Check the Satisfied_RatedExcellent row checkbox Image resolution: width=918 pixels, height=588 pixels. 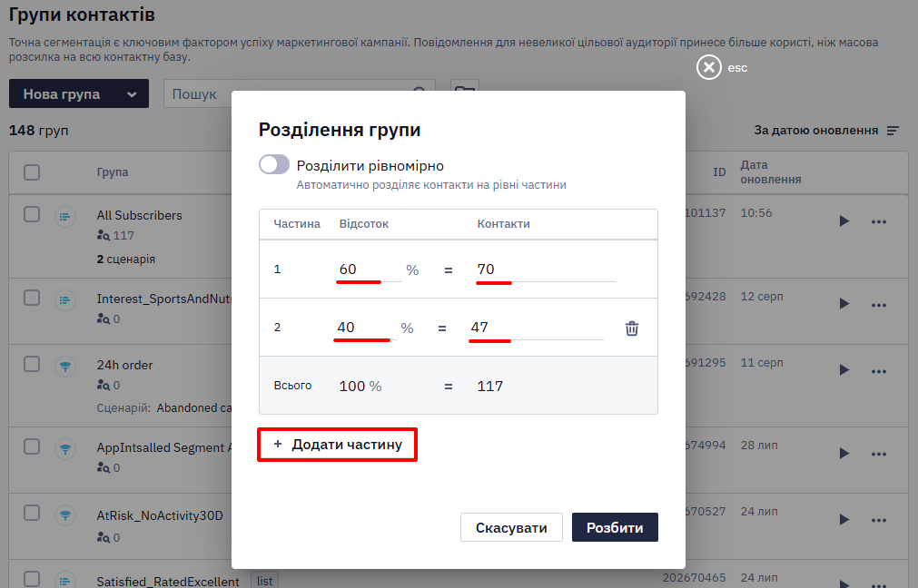tap(32, 579)
